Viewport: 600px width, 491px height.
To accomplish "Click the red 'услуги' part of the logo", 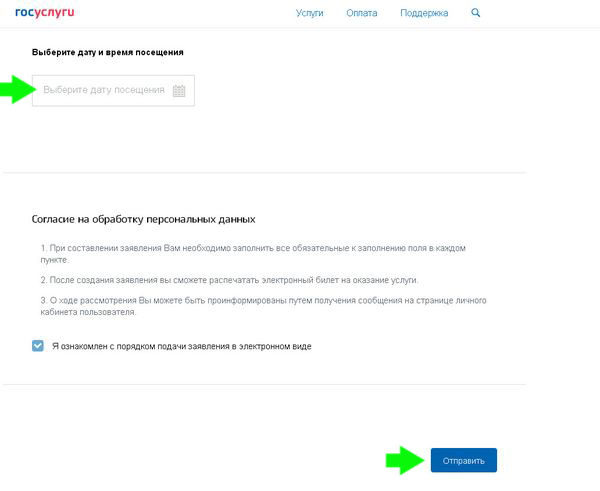I will [x=54, y=13].
